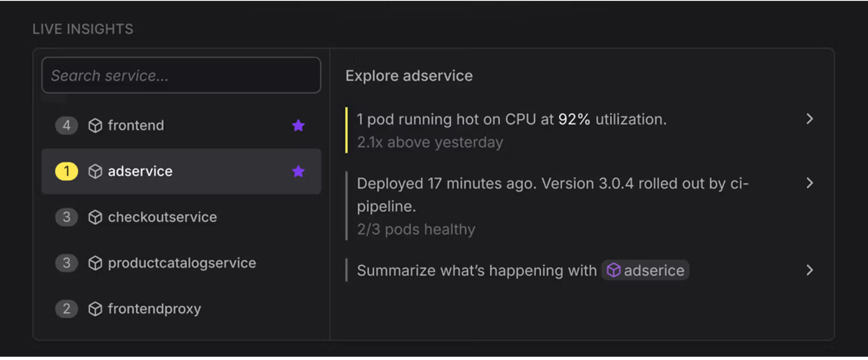Viewport: 868px width, 360px height.
Task: Click the productcatalogservice cube icon
Action: pos(95,263)
